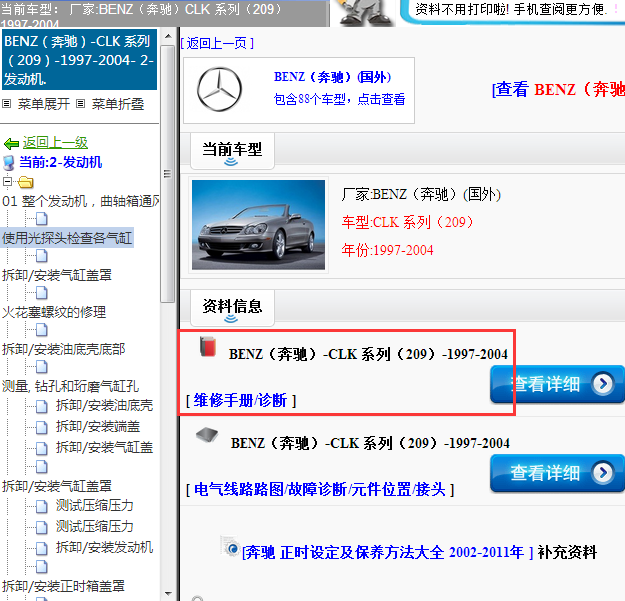
Task: Select tree item 拆卸/安装气缸盖
Action: point(104,448)
